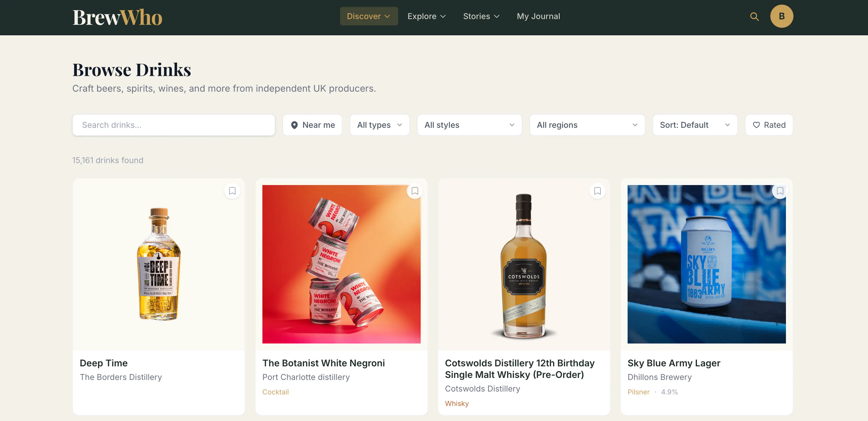Expand the Discover menu

pos(369,16)
